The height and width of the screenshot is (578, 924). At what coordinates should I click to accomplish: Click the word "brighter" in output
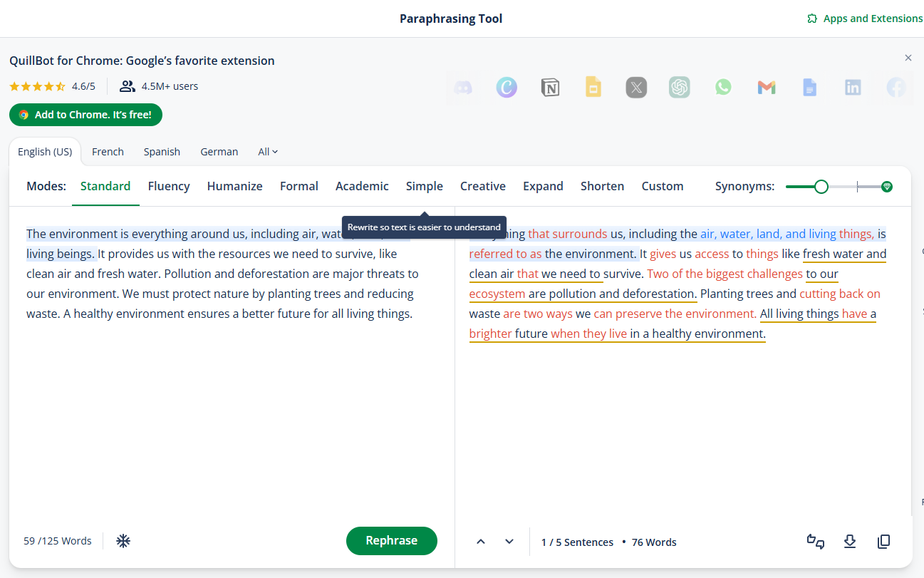pyautogui.click(x=490, y=334)
